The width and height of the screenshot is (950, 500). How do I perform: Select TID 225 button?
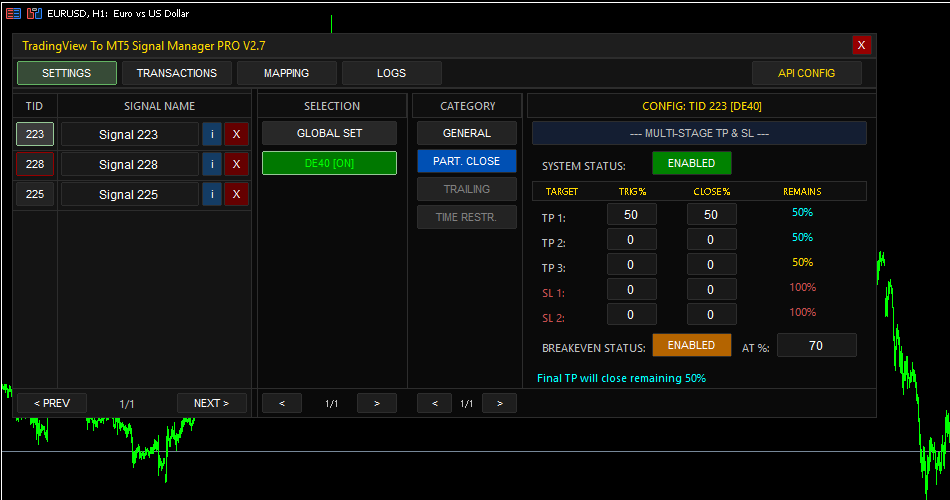(35, 194)
